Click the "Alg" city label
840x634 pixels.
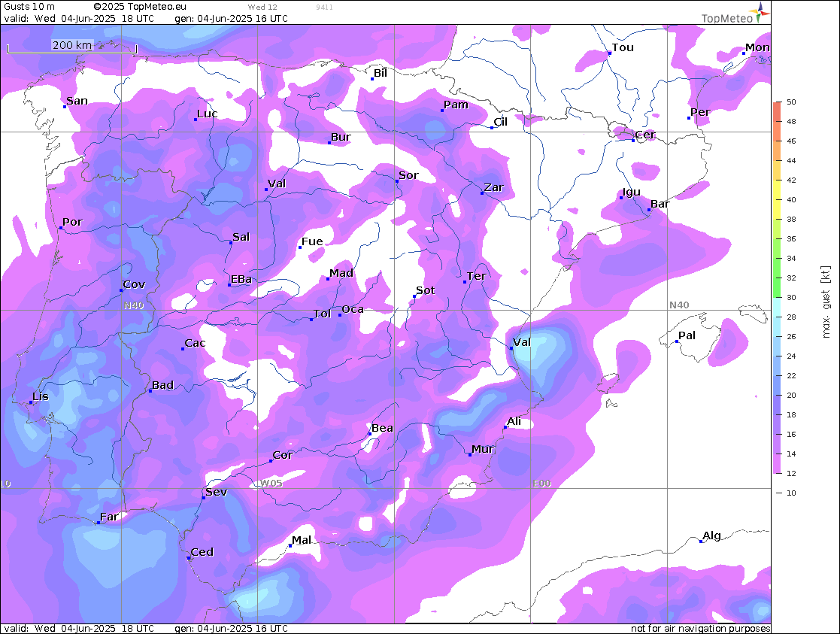tap(711, 536)
